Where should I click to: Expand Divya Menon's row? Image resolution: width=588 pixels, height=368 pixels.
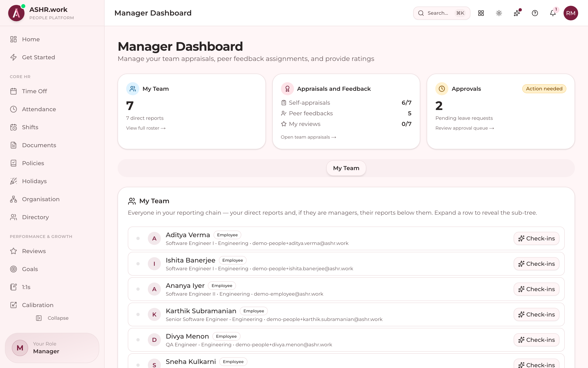[x=138, y=340]
